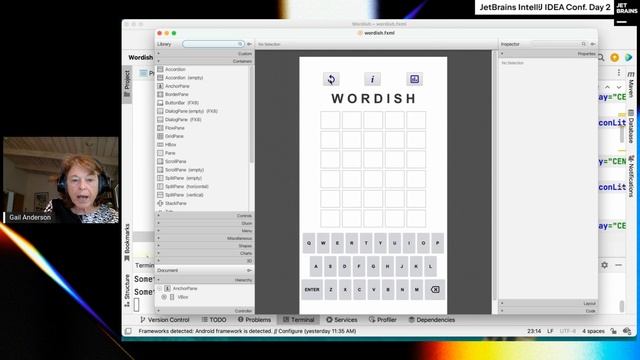The width and height of the screenshot is (640, 360).
Task: Click the M key on preview keyboard
Action: [x=416, y=289]
